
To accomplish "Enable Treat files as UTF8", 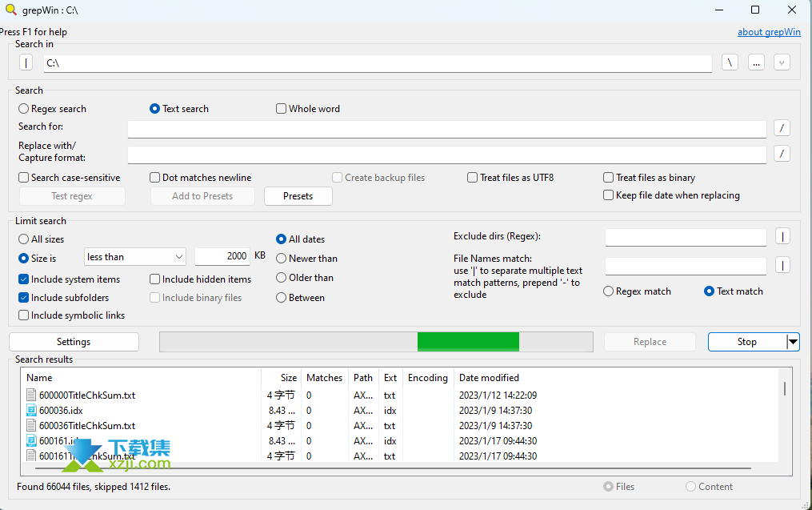I will tap(472, 178).
